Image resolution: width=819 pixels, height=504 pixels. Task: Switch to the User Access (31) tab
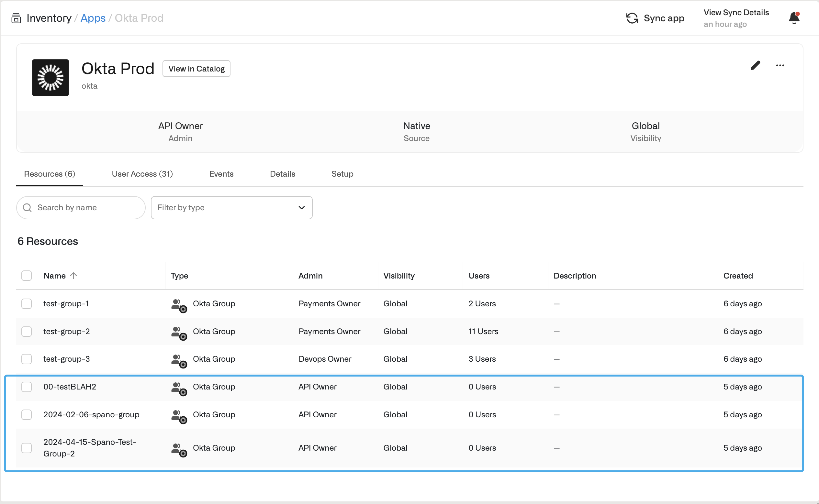142,174
